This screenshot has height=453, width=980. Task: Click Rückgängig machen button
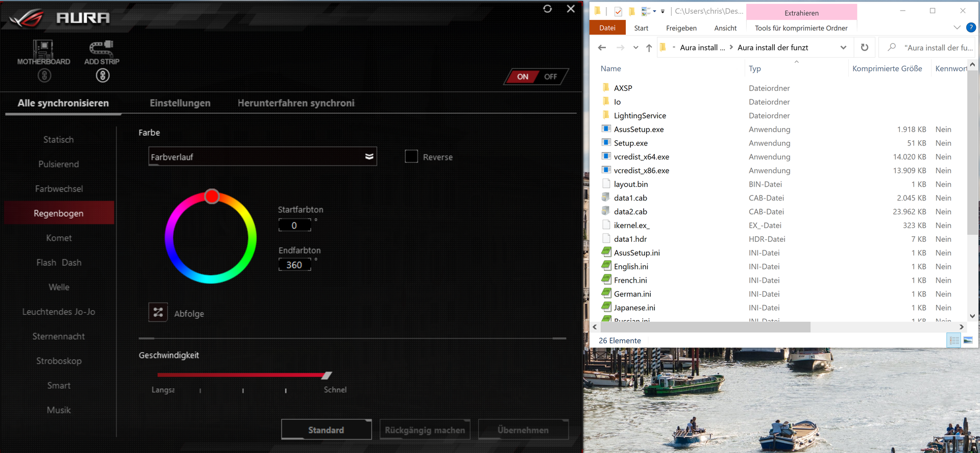tap(425, 430)
